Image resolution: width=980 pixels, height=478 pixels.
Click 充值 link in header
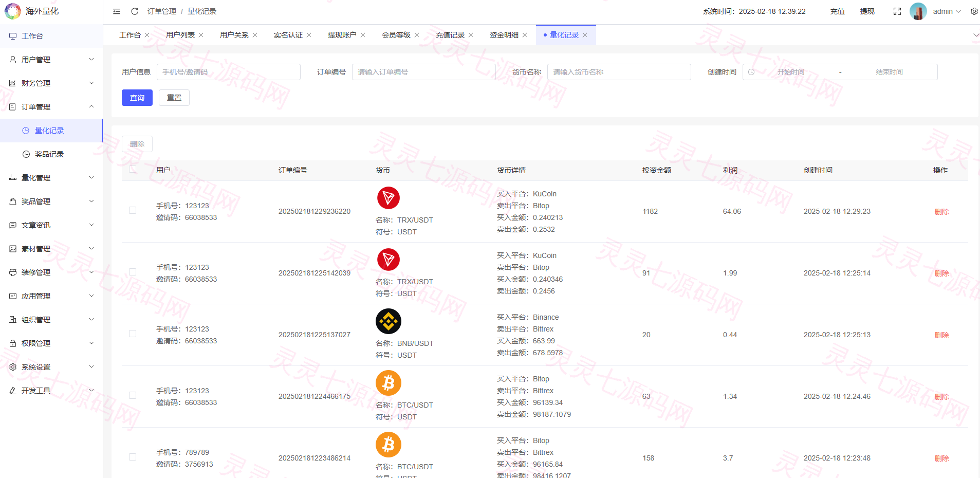pyautogui.click(x=838, y=11)
